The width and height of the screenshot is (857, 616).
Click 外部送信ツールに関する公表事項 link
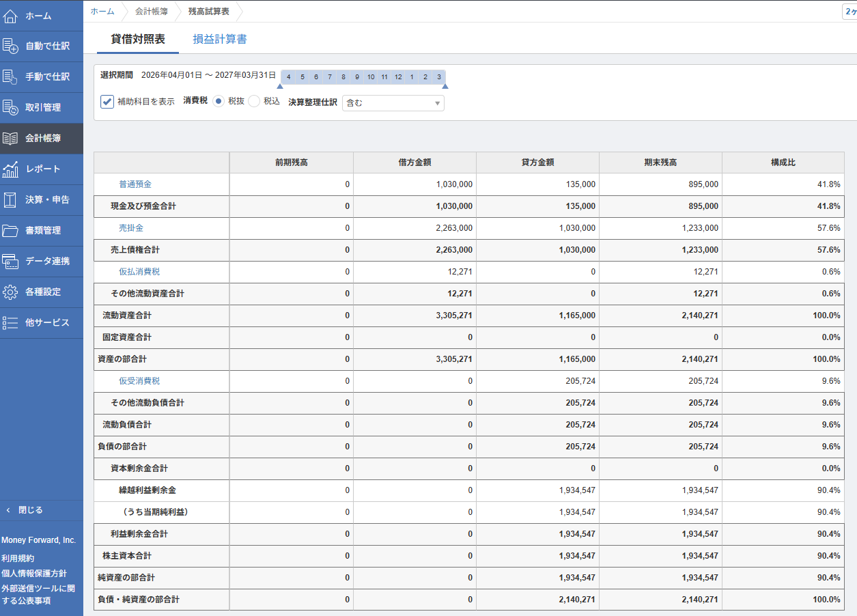coord(38,594)
